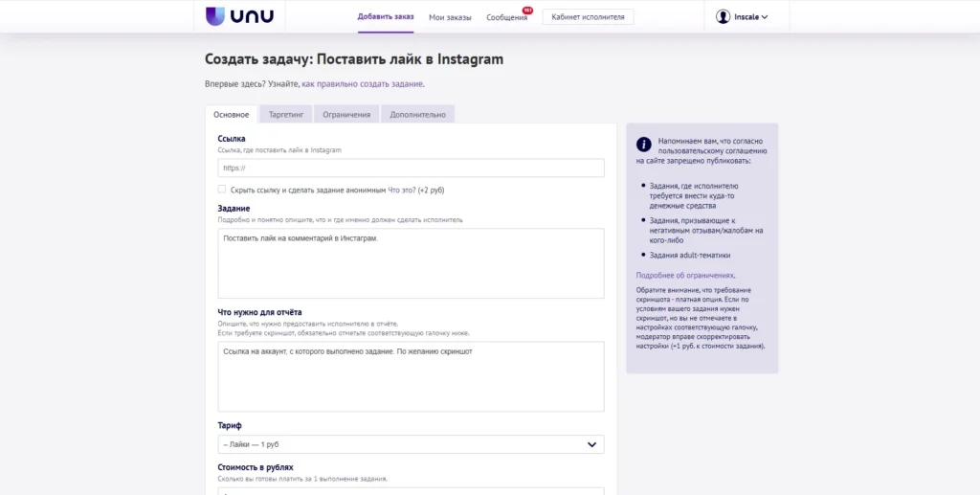The height and width of the screenshot is (495, 980).
Task: Click the Что нужно для отчёта text area
Action: [x=411, y=376]
